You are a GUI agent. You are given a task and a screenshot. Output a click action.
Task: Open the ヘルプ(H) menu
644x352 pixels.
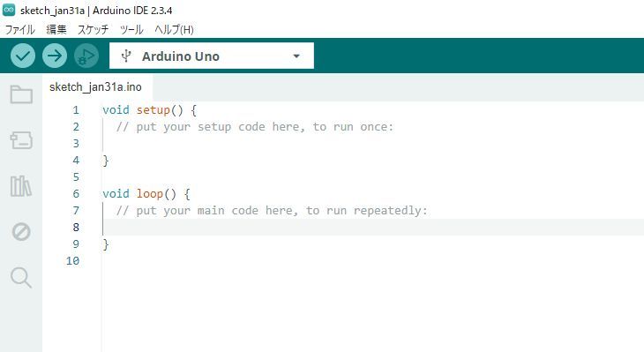point(174,30)
